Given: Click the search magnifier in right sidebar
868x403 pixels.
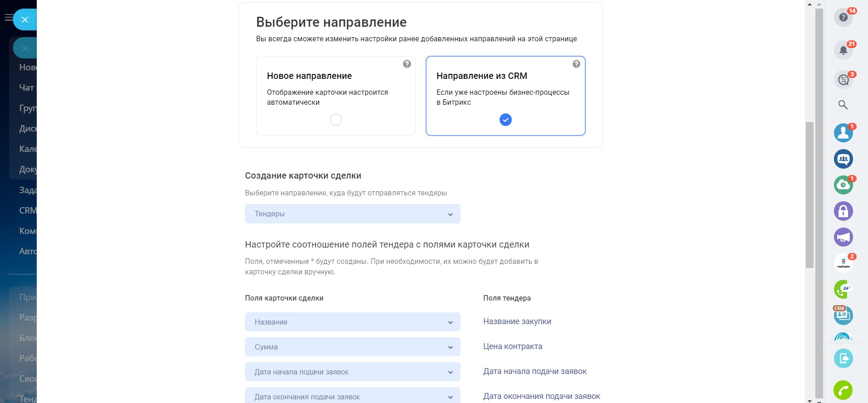Looking at the screenshot, I should click(x=843, y=105).
